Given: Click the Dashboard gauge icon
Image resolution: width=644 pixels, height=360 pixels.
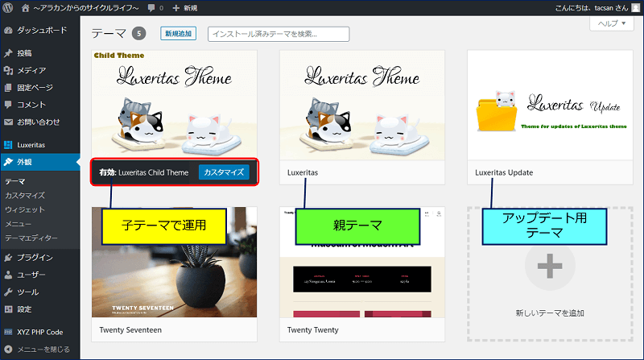Looking at the screenshot, I should tap(8, 31).
